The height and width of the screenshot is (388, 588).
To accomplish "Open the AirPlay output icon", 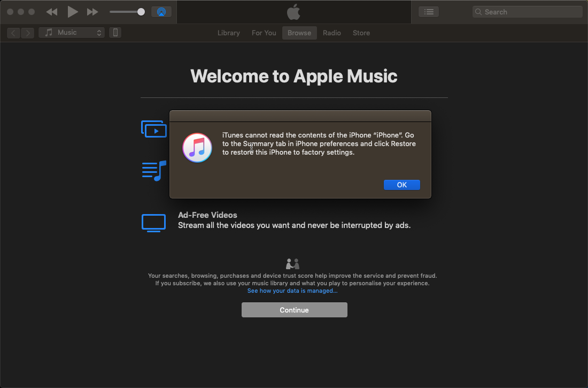I will (x=161, y=12).
